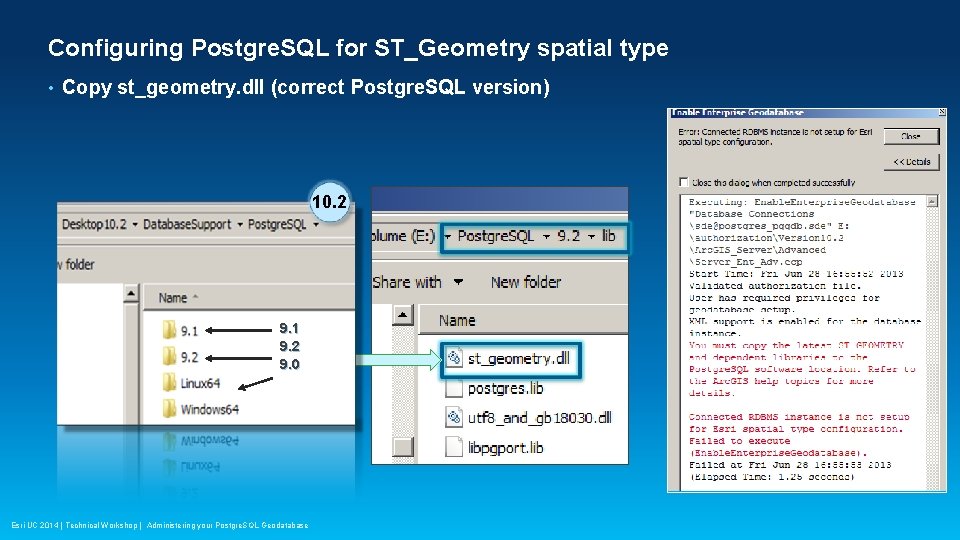Open the 9.1 folder icon
The image size is (960, 540).
click(170, 330)
